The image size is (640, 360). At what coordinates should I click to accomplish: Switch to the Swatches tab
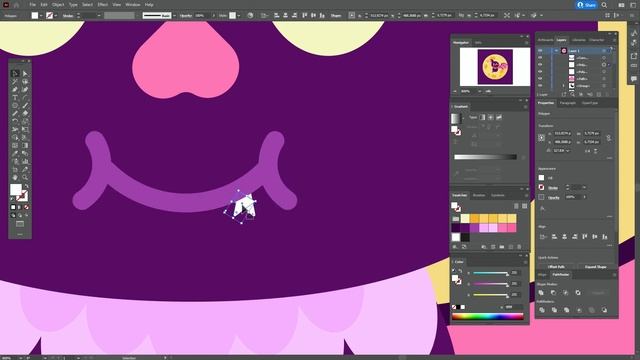click(x=460, y=196)
